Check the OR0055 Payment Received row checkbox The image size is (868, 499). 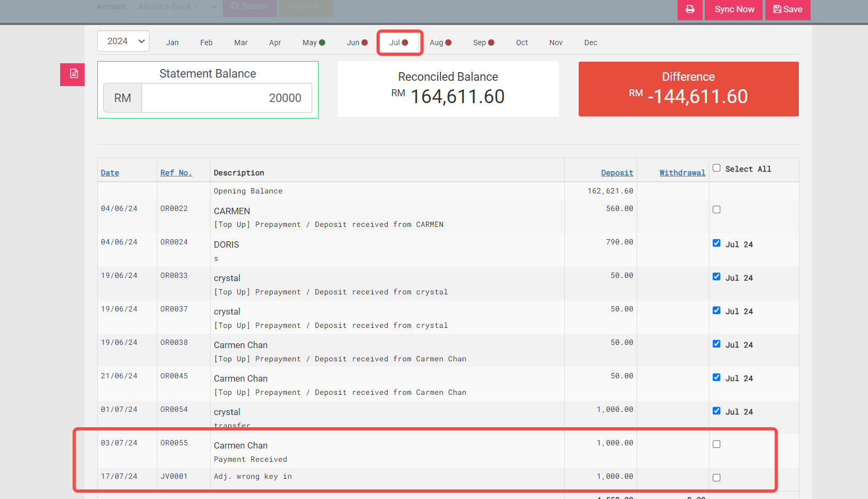click(716, 444)
